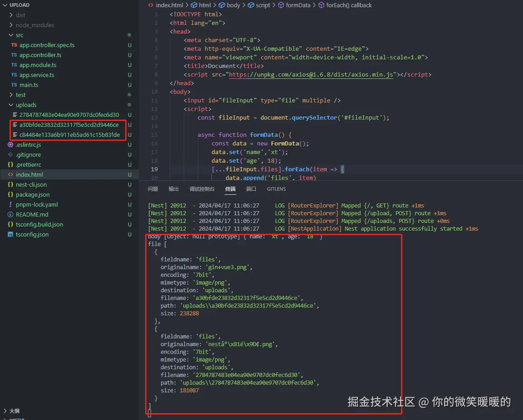Select the 终端 (Terminal) panel tab

coord(230,189)
